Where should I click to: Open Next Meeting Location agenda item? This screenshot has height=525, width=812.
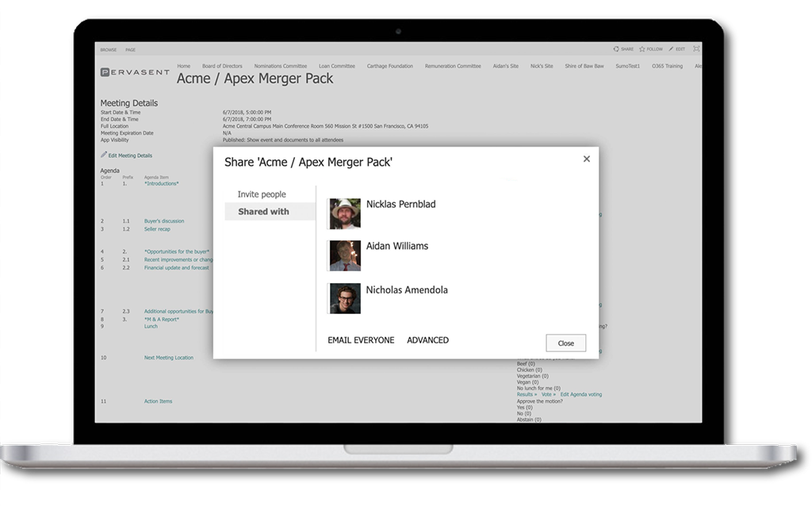tap(169, 358)
